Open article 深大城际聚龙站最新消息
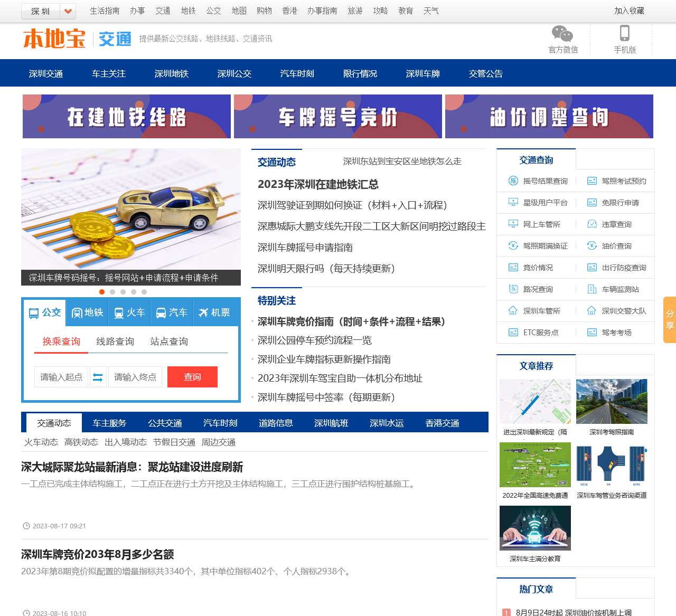 132,467
